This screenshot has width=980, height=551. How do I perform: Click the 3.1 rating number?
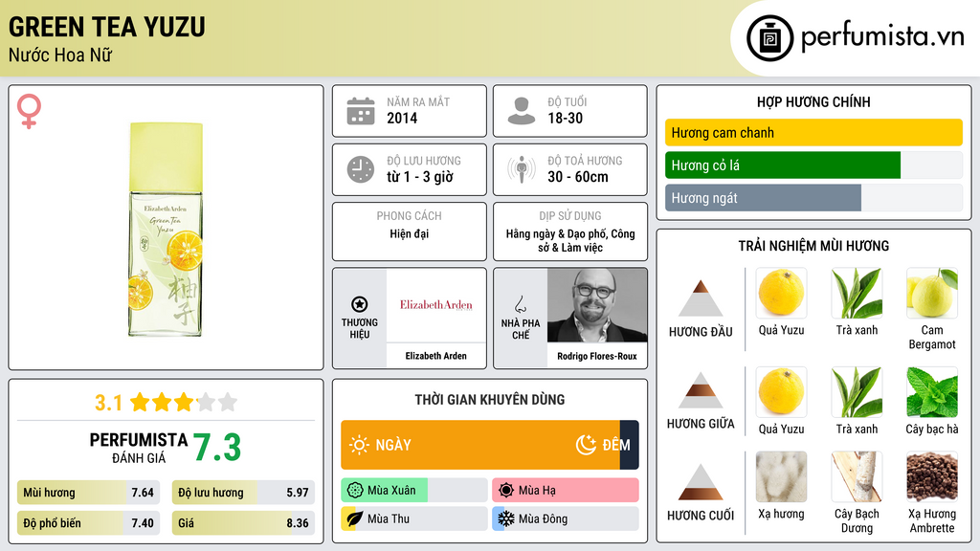tap(108, 403)
